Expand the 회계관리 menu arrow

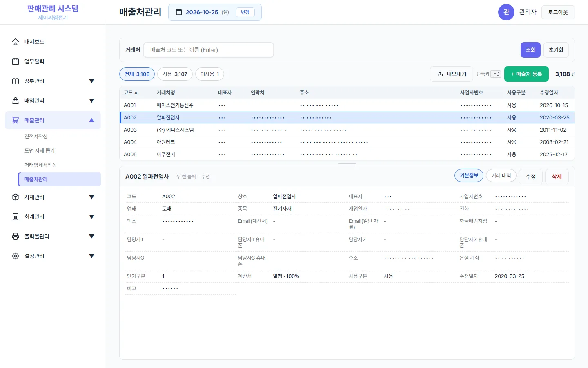(91, 217)
